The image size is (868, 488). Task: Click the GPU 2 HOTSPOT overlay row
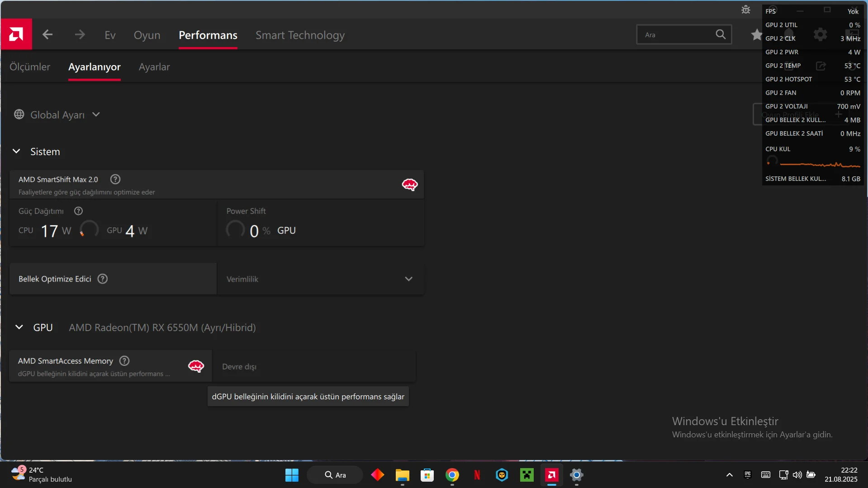click(813, 79)
